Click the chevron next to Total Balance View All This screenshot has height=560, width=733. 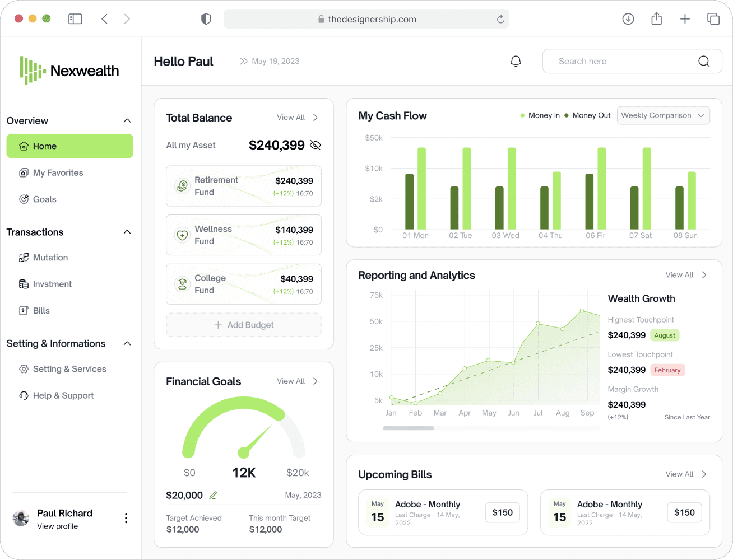click(316, 118)
